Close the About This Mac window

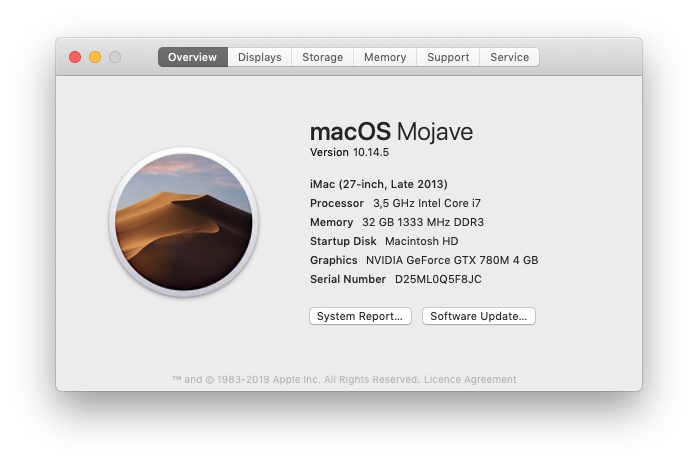click(75, 57)
